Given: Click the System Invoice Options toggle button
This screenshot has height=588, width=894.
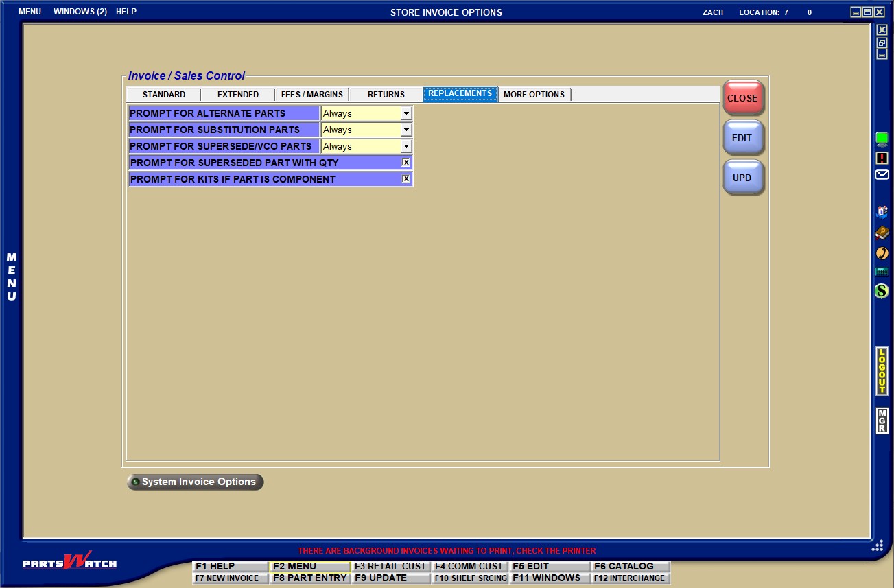Looking at the screenshot, I should click(195, 482).
